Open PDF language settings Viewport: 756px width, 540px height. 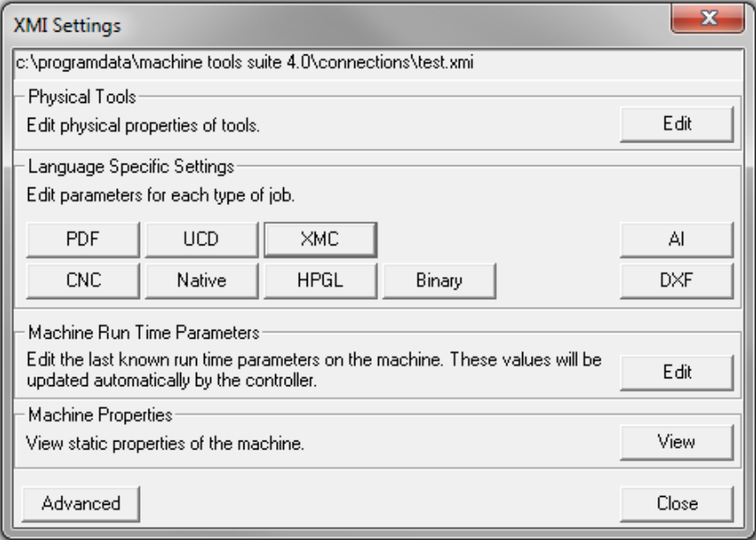(83, 238)
